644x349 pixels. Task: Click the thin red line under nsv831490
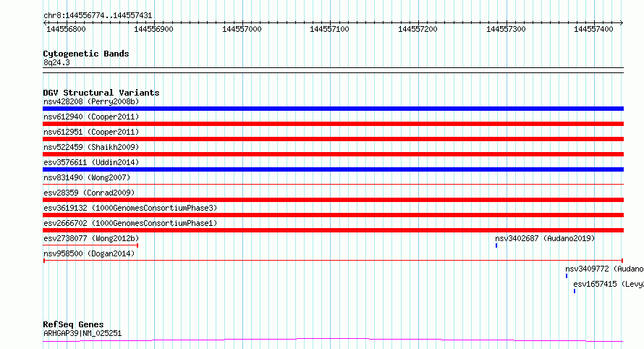click(333, 184)
